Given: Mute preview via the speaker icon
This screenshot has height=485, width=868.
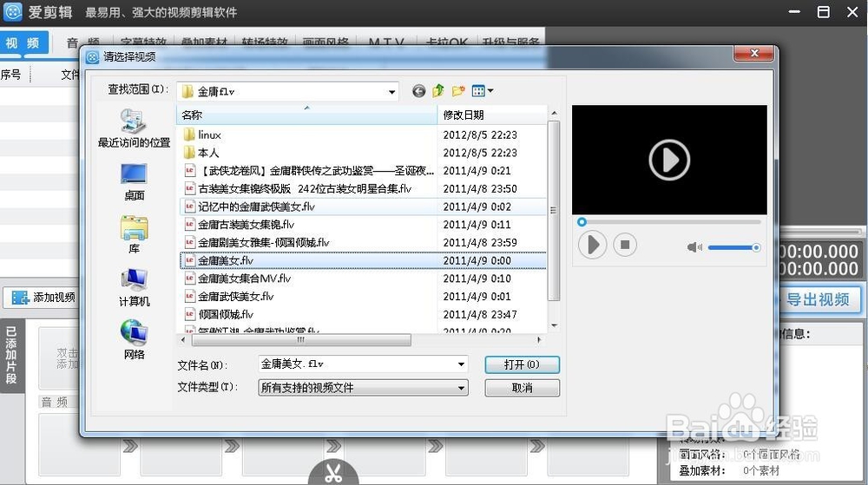Looking at the screenshot, I should pos(694,247).
